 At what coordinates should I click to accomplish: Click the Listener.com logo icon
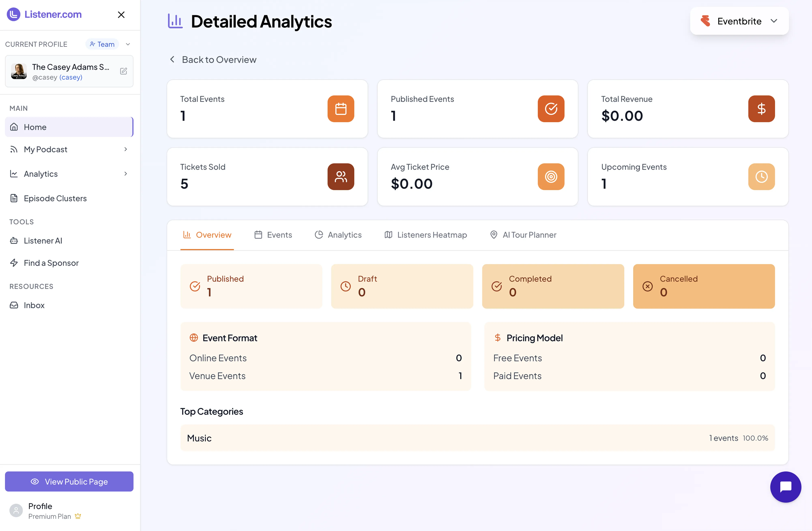(x=14, y=14)
